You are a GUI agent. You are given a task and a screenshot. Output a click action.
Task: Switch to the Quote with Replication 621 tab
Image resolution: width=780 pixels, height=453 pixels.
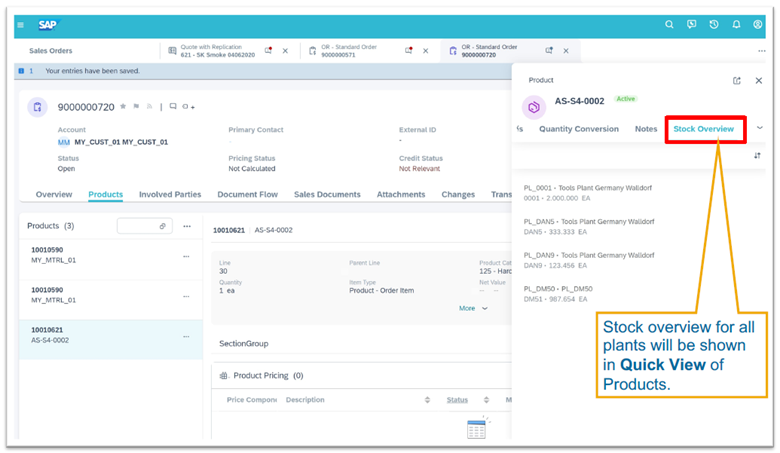coord(217,51)
